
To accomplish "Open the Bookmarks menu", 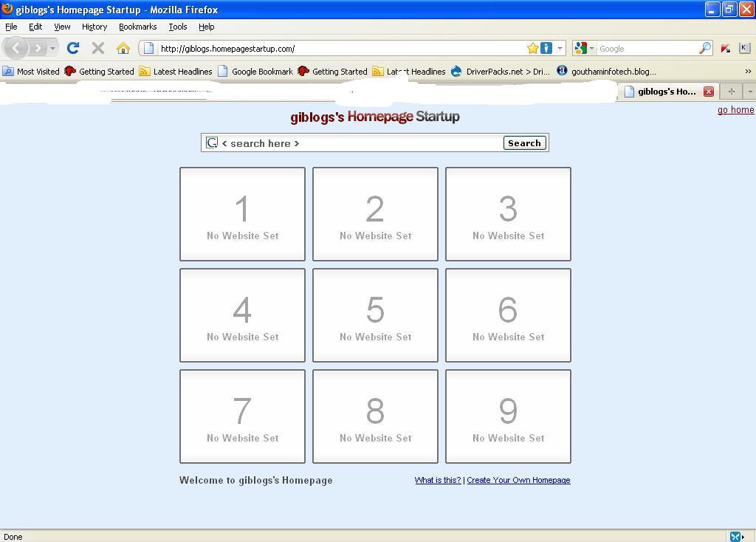I will click(x=137, y=27).
